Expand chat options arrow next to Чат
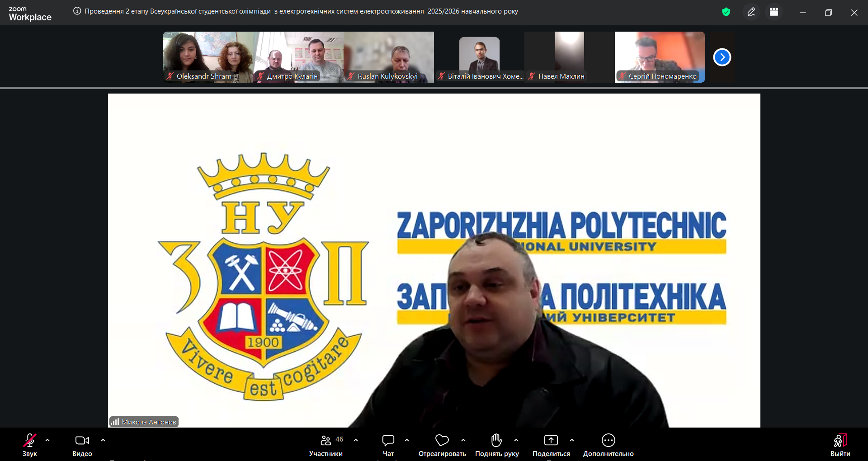 tap(407, 440)
